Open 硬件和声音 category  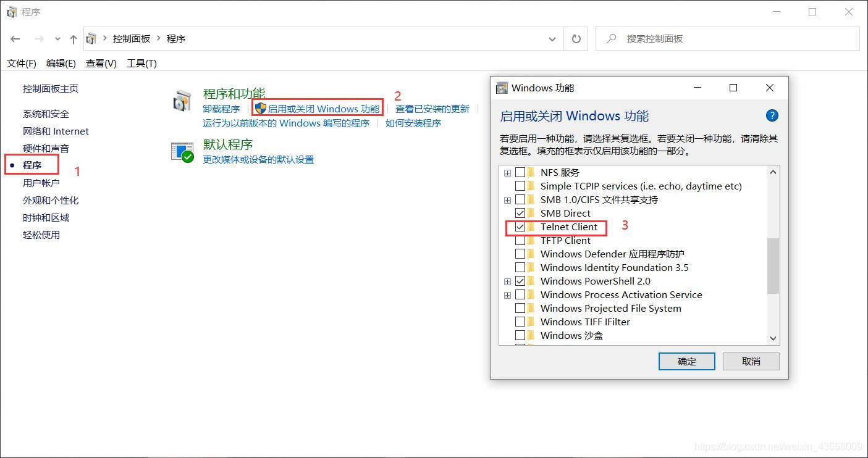click(x=46, y=149)
